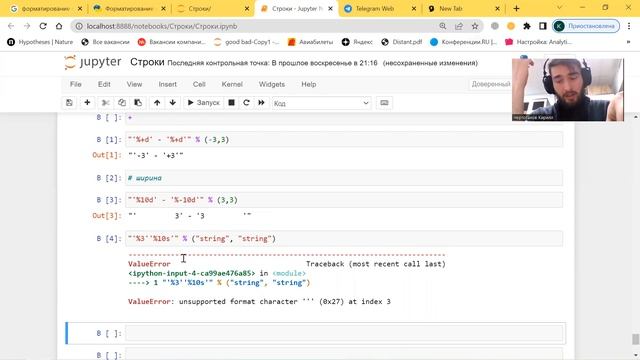Open zoom magnifier icon in address bar
Viewport: 640px width, 360px height.
click(x=443, y=26)
